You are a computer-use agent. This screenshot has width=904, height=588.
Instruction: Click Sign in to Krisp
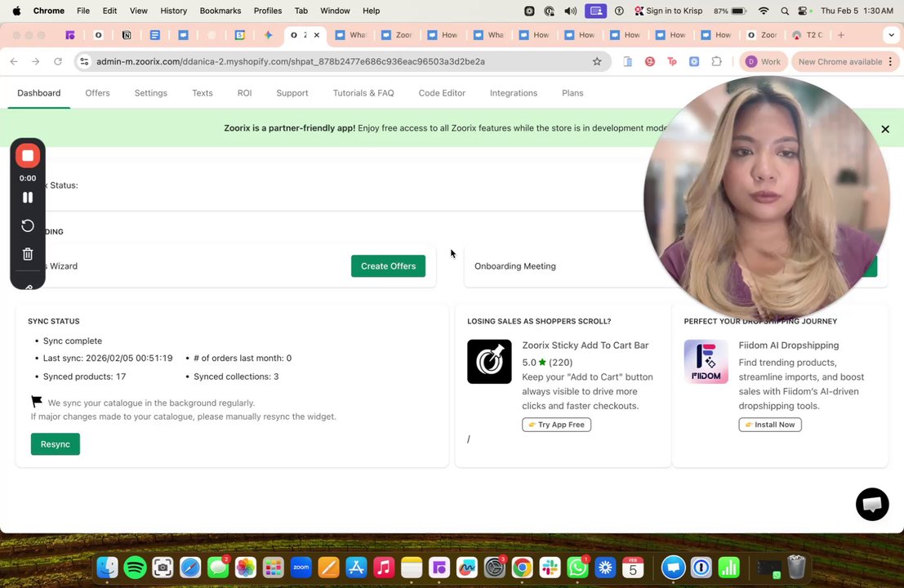(x=668, y=11)
